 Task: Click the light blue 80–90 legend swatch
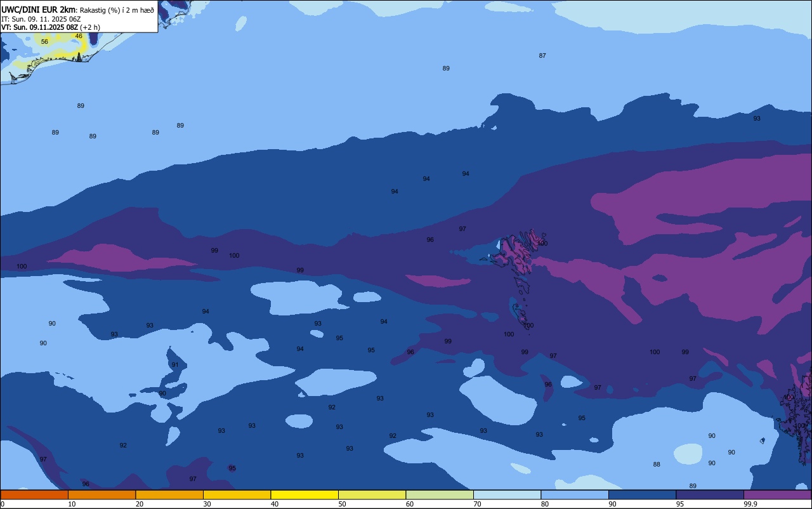point(575,494)
